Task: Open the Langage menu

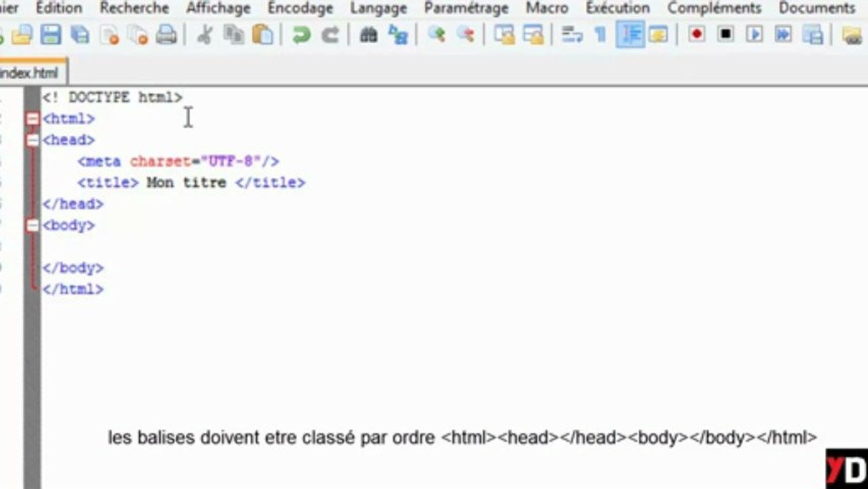Action: coord(378,8)
